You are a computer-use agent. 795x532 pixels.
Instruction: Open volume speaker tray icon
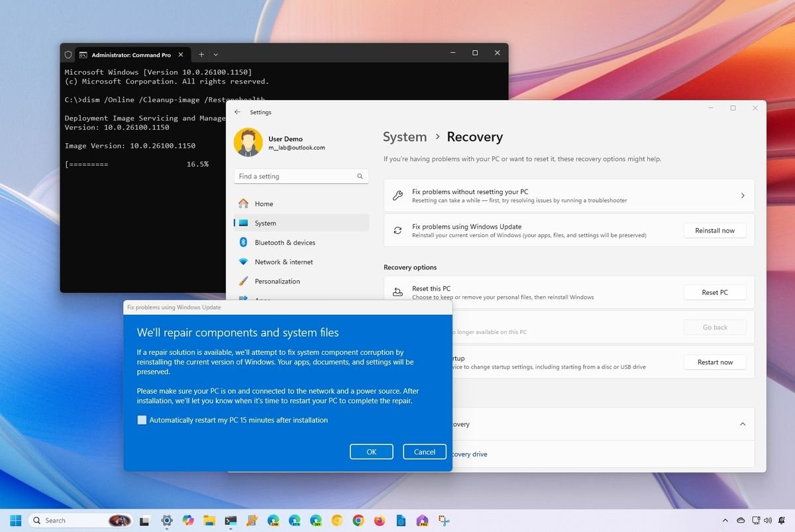[768, 521]
